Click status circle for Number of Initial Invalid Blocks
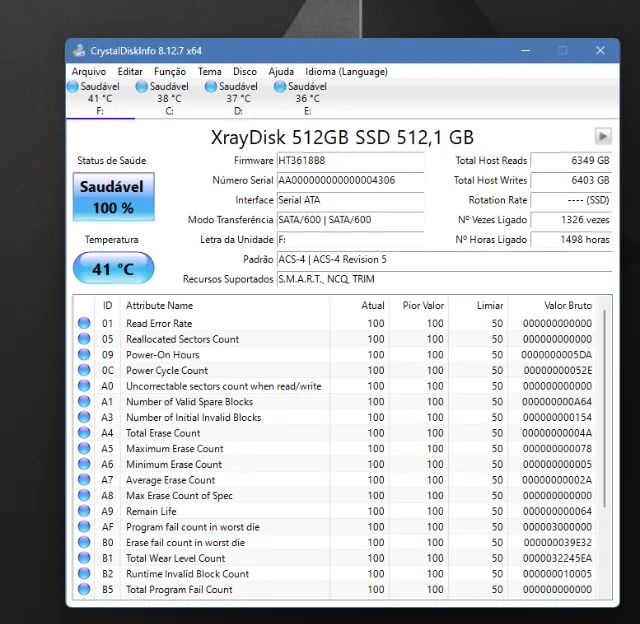 [84, 417]
